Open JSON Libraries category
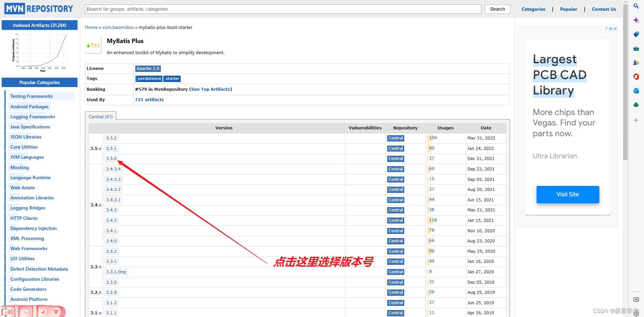644x317 pixels. (x=26, y=137)
